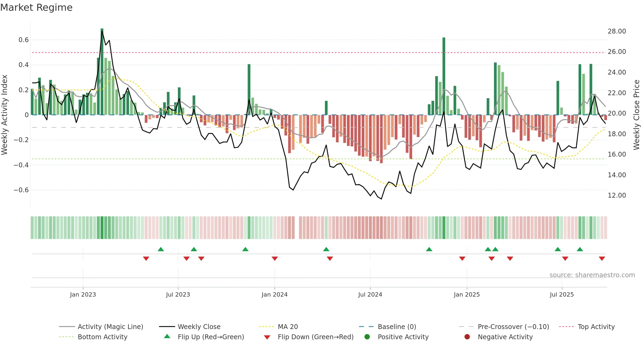644x362 pixels.
Task: Toggle the Pre-Crossover (−0.10) legend entry
Action: pos(504,327)
